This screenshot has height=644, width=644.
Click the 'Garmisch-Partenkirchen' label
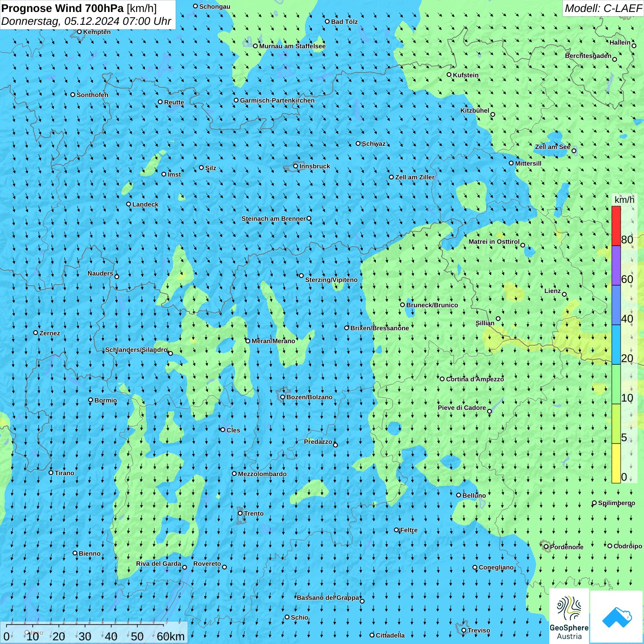[x=277, y=100]
